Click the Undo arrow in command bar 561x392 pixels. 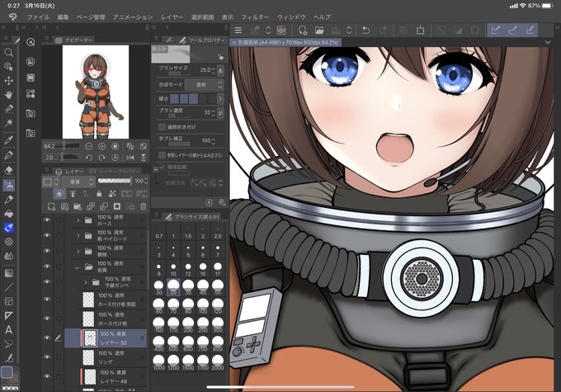tap(365, 31)
